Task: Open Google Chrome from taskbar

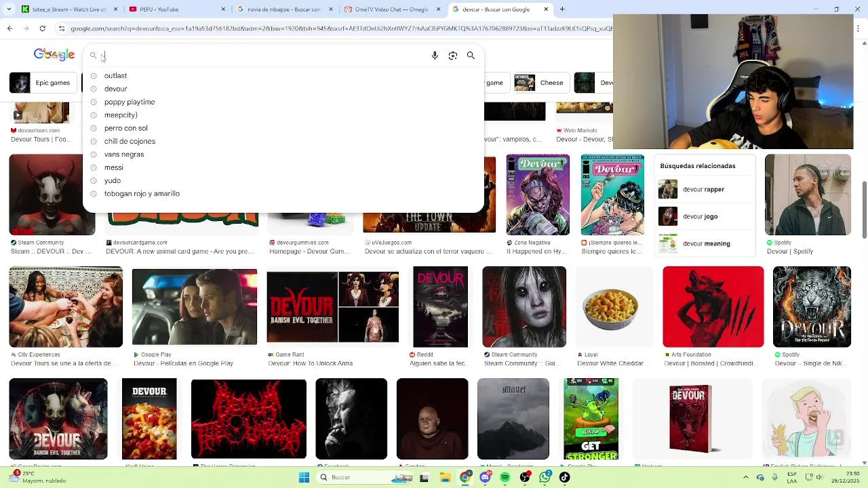Action: pos(465,477)
